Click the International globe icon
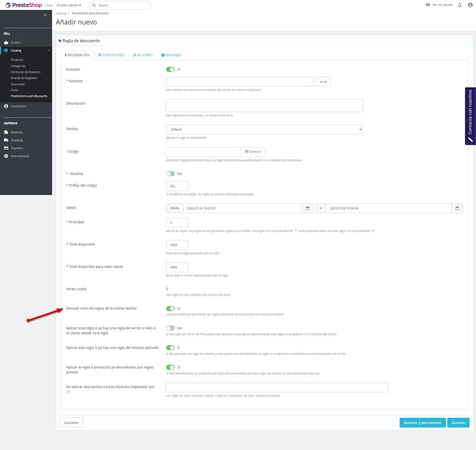Screen dimensions: 476x450 coord(6,156)
